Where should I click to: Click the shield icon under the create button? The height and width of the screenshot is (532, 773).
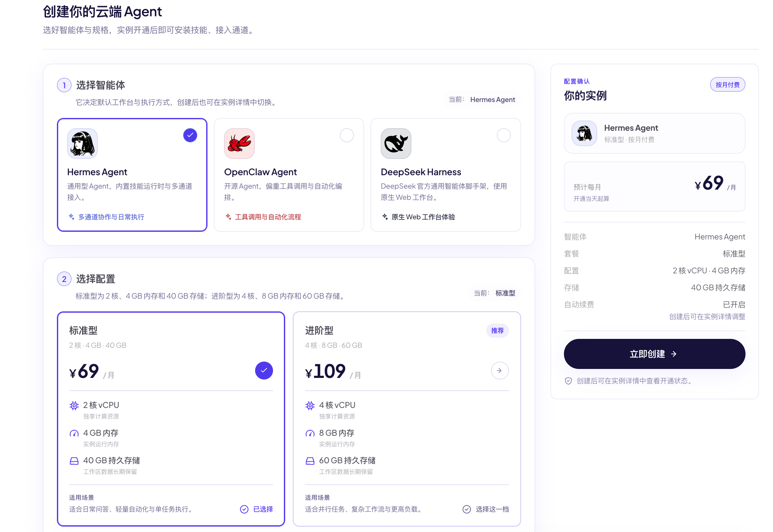568,381
